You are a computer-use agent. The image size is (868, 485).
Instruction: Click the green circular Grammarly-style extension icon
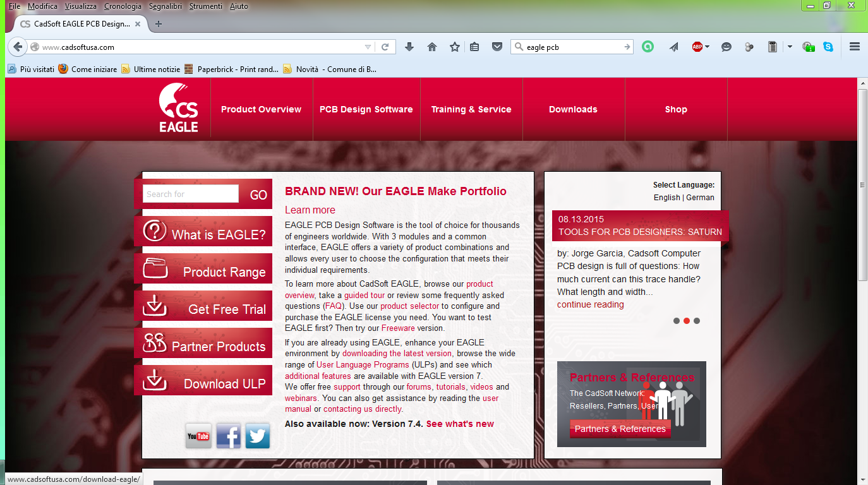(648, 47)
